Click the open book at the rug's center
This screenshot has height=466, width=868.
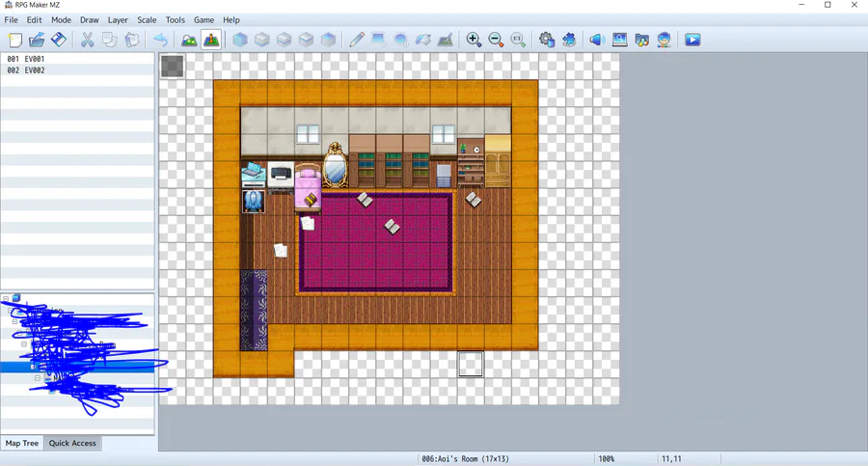point(392,226)
